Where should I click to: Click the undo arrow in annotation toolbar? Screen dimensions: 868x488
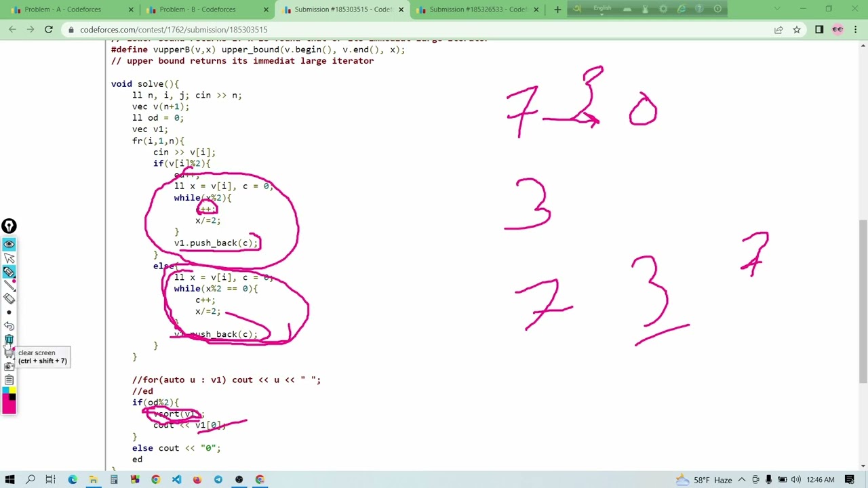tap(9, 326)
